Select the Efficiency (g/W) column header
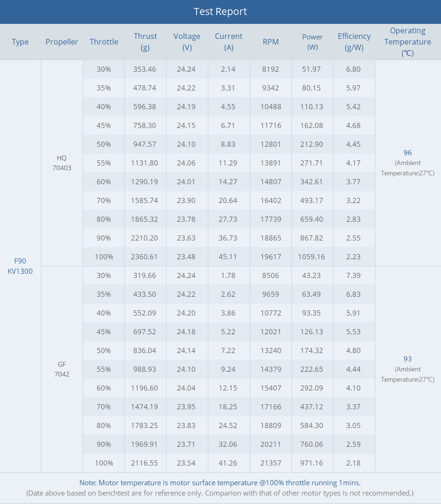441x504 pixels. tap(354, 42)
